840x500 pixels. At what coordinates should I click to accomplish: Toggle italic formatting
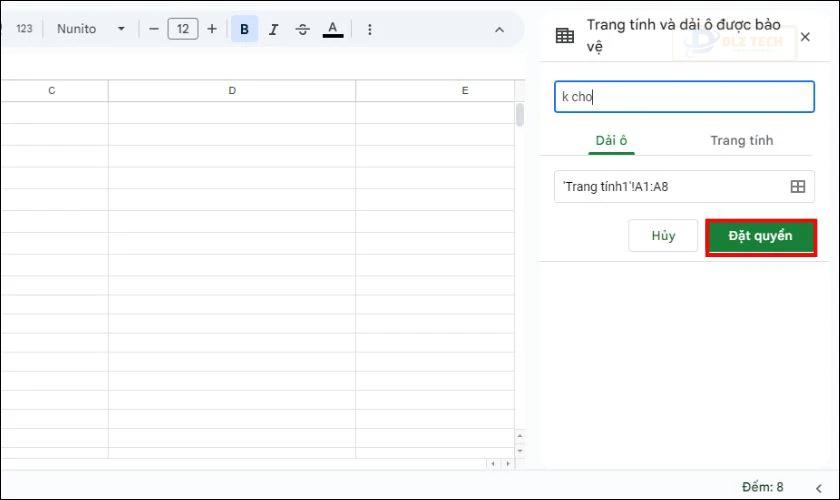(x=274, y=29)
